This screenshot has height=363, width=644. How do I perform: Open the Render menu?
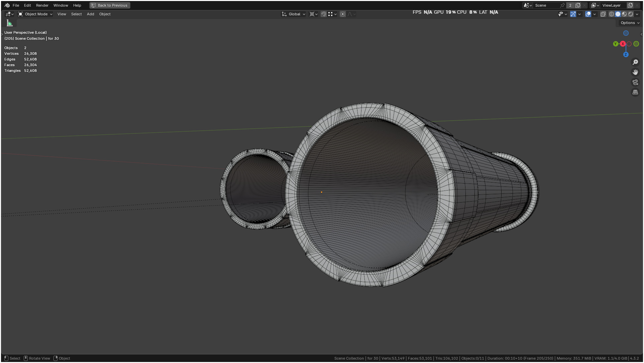pos(42,5)
